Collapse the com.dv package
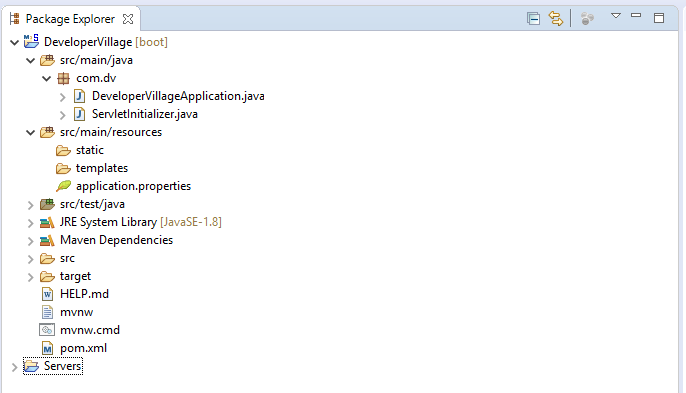 click(46, 79)
